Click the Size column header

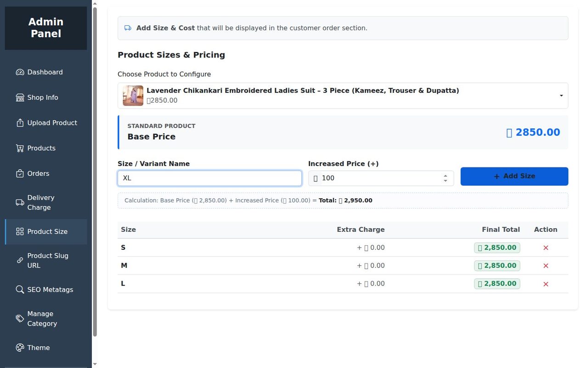pos(128,230)
